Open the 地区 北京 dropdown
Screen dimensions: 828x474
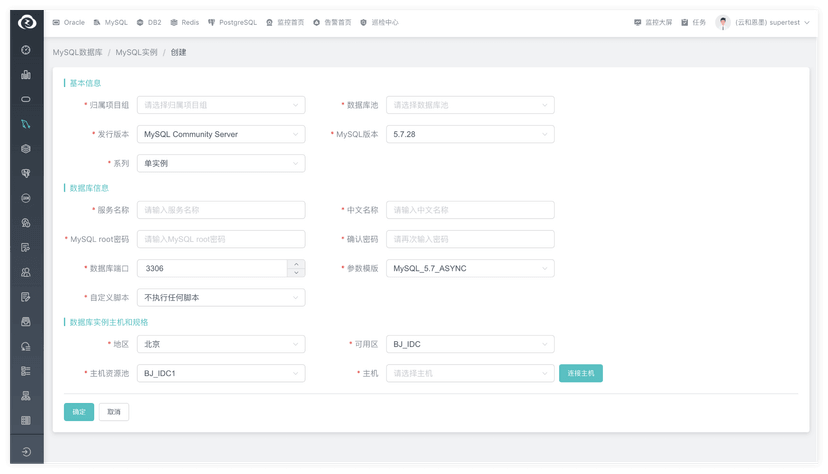[x=221, y=344]
